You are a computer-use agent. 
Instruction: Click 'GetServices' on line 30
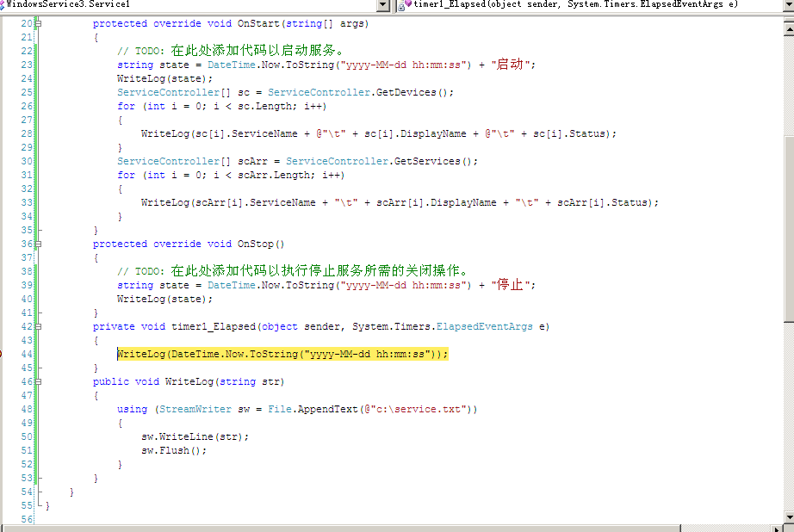pos(427,161)
